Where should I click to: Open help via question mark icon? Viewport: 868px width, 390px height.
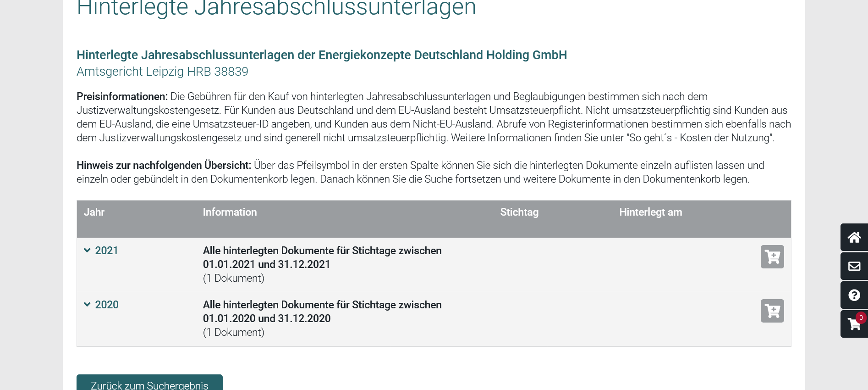pos(854,295)
